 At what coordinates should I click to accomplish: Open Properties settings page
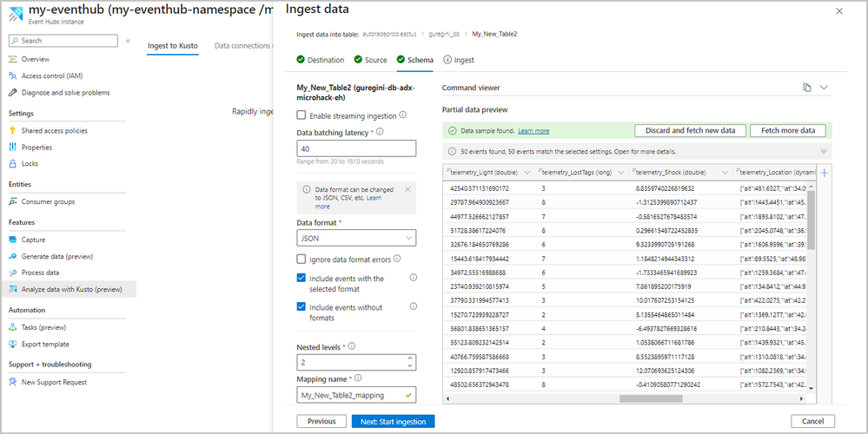[36, 147]
